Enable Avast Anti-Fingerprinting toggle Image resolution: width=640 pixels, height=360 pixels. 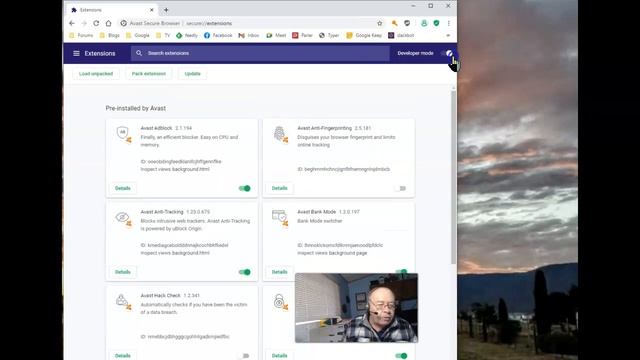pyautogui.click(x=401, y=188)
